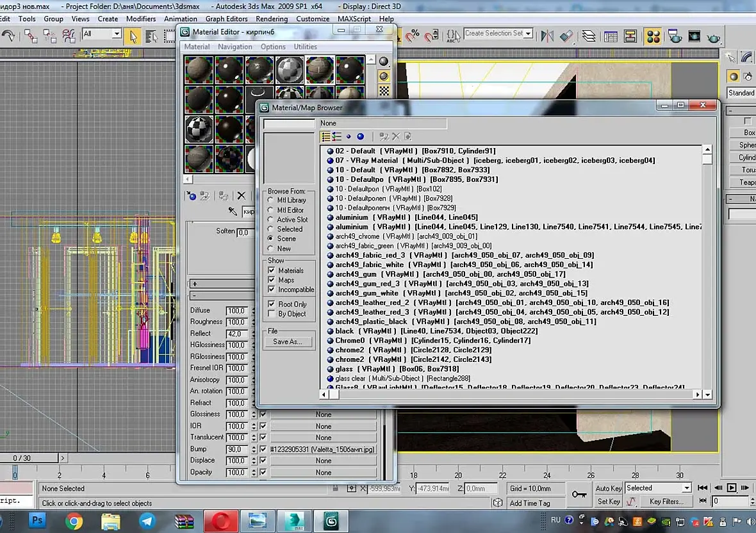
Task: Uncheck the Maps checkbox
Action: [x=272, y=280]
